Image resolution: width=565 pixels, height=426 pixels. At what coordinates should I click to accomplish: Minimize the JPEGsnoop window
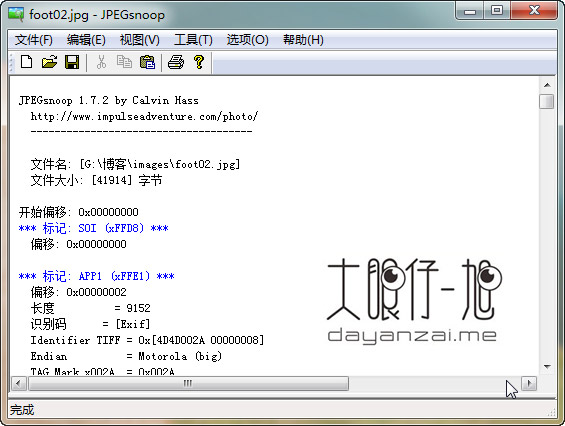tap(470, 11)
